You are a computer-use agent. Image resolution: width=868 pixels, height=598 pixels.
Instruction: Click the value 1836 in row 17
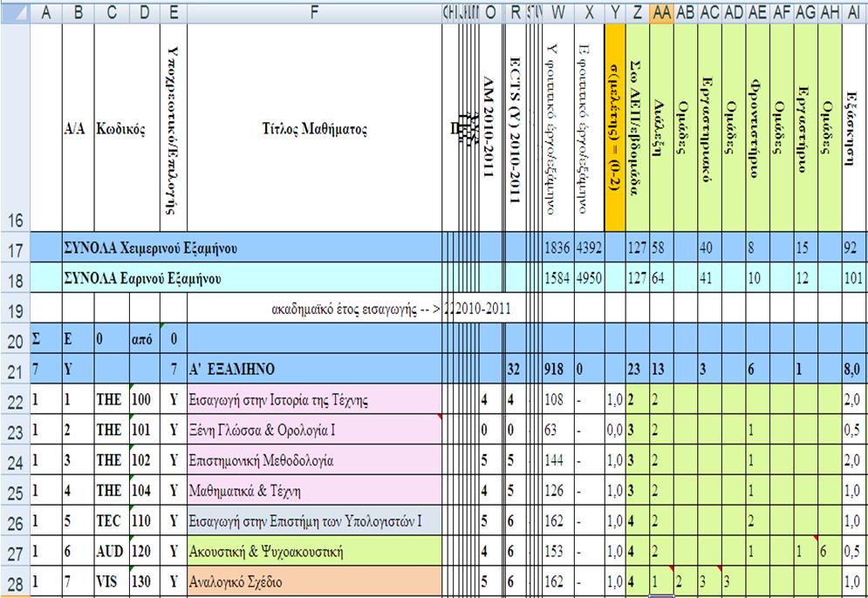tap(558, 248)
